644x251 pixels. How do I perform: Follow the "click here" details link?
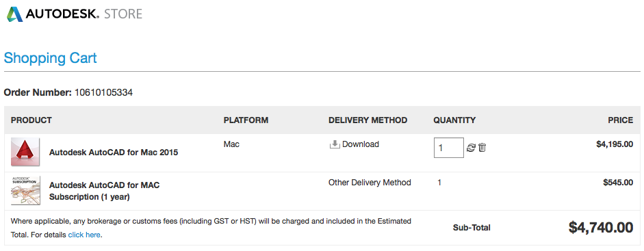(x=84, y=235)
